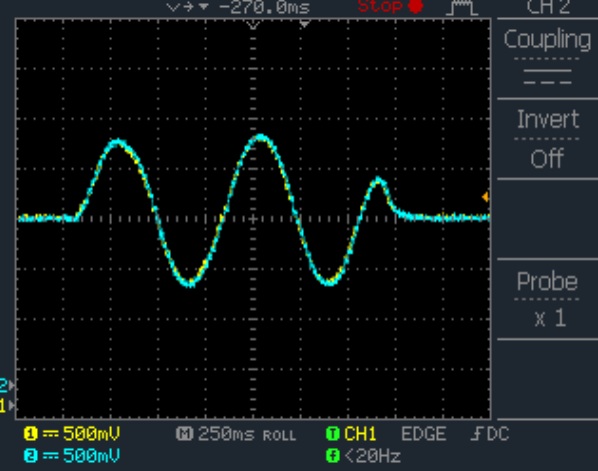Click the 250ms ROLL timebase readout
Viewport: 598px width, 471px height.
pos(247,434)
